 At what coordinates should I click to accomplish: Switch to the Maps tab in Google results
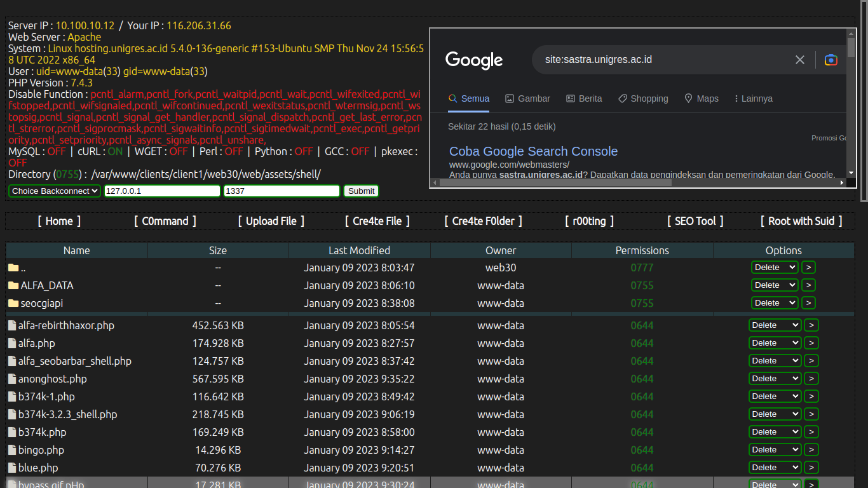click(702, 98)
